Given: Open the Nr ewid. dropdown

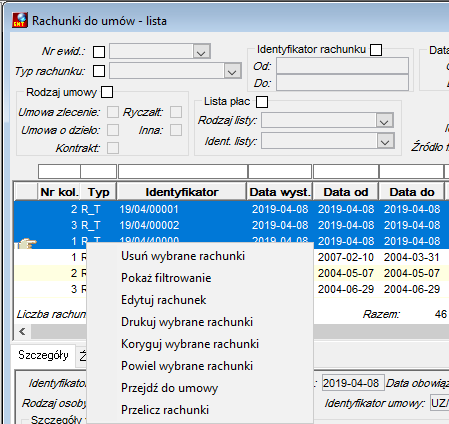Looking at the screenshot, I should [201, 52].
